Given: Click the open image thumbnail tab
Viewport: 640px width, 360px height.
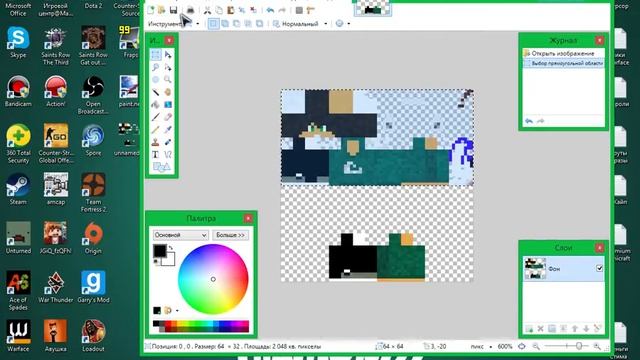Looking at the screenshot, I should (x=373, y=8).
